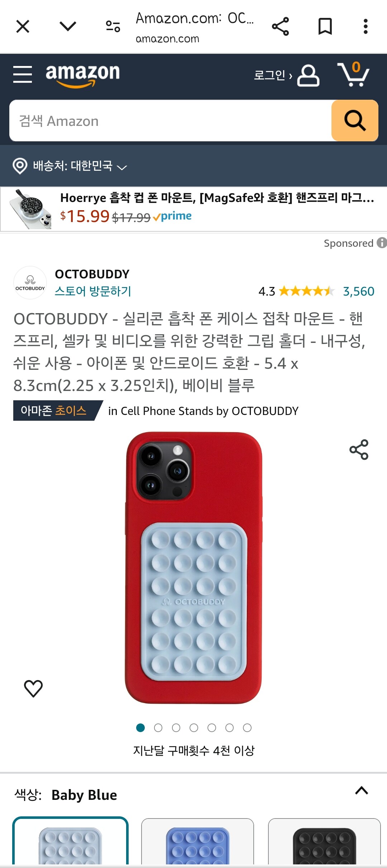Tap the browser share icon
The width and height of the screenshot is (387, 868).
pyautogui.click(x=280, y=27)
